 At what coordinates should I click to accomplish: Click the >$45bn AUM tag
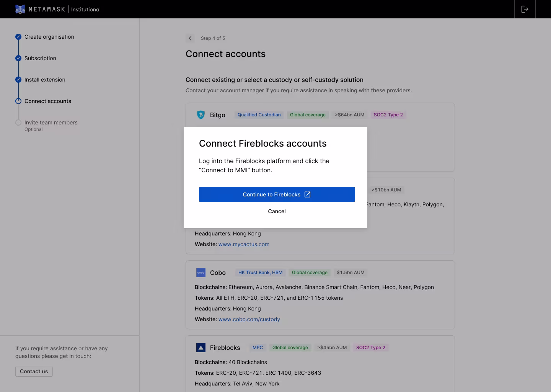pyautogui.click(x=332, y=348)
